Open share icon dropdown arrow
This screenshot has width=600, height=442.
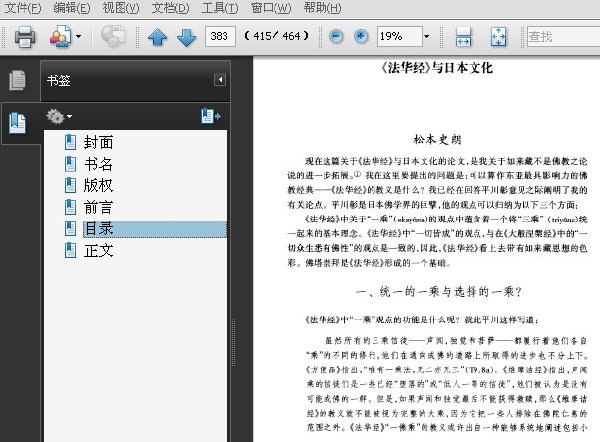tap(79, 37)
